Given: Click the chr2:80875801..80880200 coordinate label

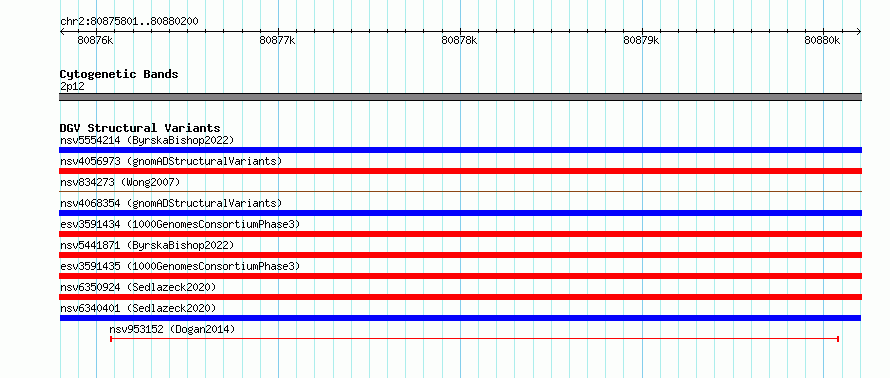Looking at the screenshot, I should click(x=129, y=22).
